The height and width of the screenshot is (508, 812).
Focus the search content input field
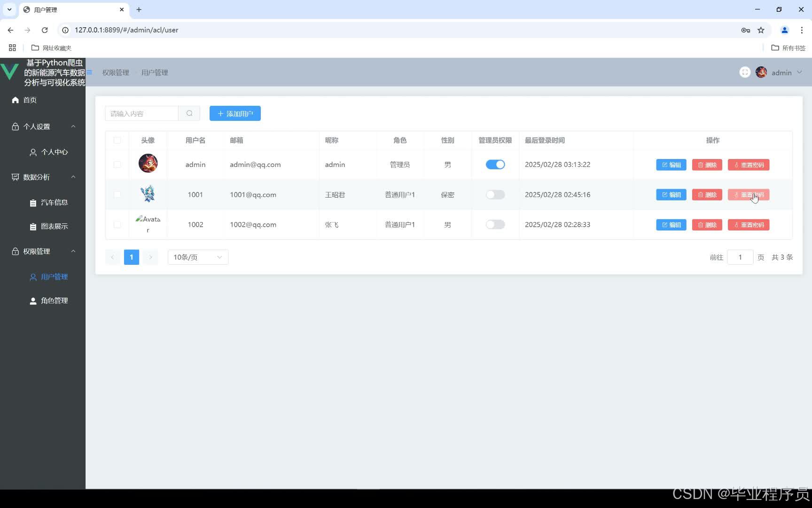click(142, 113)
